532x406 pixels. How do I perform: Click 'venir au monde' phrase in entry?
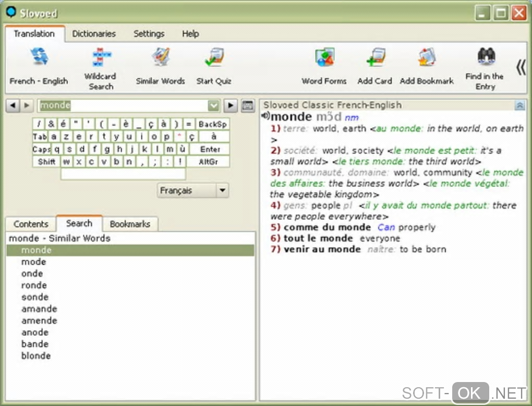(x=322, y=249)
